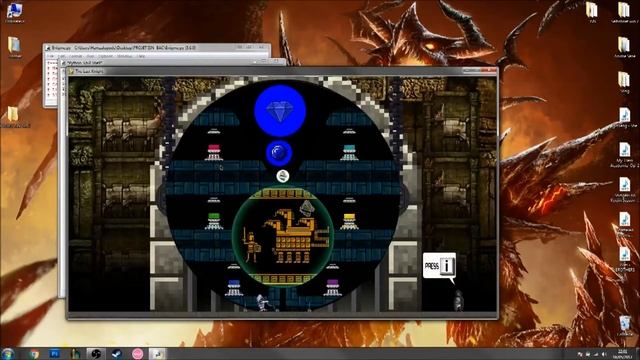Open the golden siege machine level circle

[283, 236]
